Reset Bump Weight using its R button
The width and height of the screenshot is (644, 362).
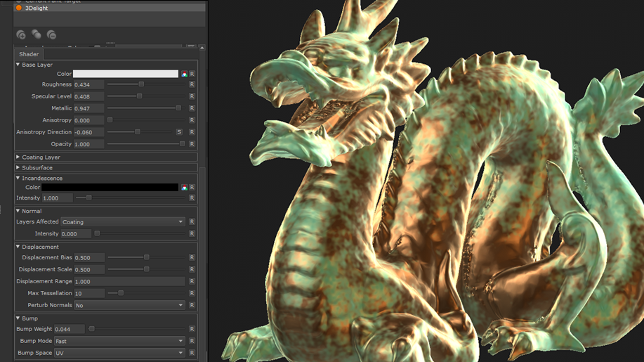click(192, 329)
